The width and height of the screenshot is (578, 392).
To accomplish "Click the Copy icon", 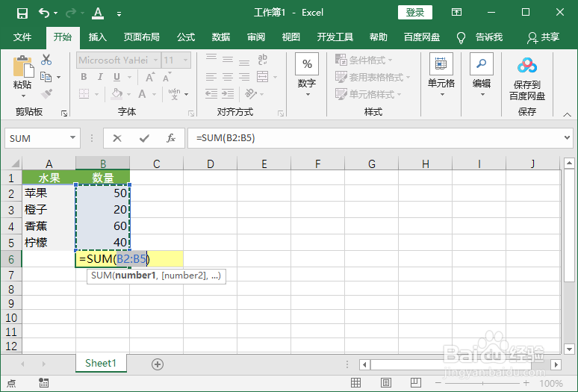I will click(x=46, y=77).
